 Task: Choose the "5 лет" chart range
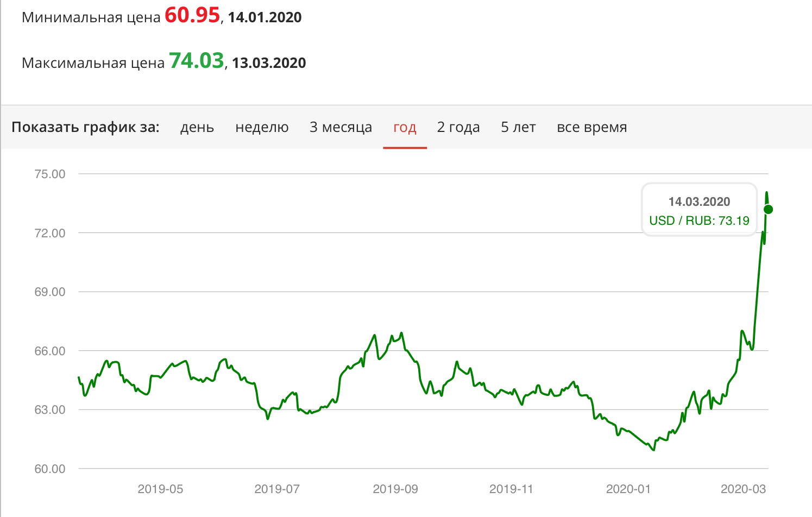coord(518,128)
